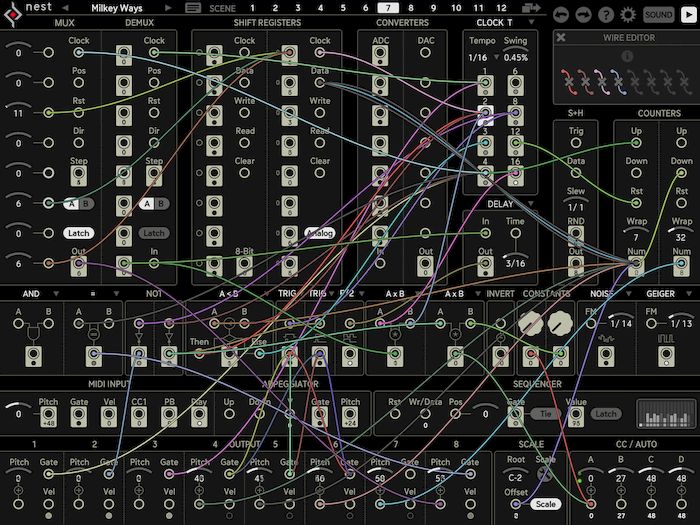Click the scene copy arrow icon
The width and height of the screenshot is (700, 525).
530,8
